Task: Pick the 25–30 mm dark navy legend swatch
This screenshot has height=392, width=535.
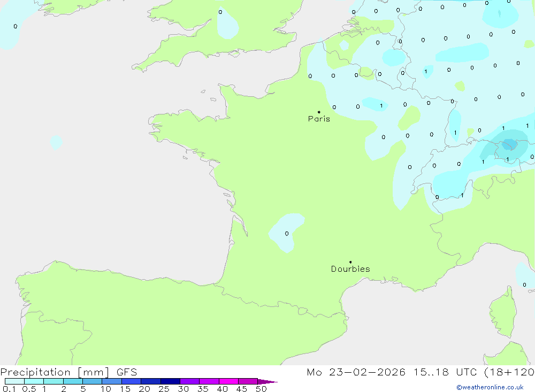Action: coord(170,382)
